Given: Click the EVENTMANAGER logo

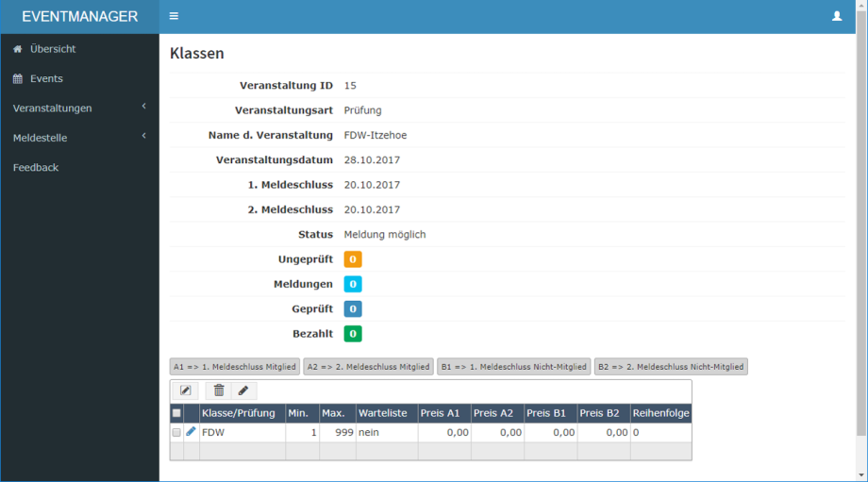Looking at the screenshot, I should coord(79,17).
